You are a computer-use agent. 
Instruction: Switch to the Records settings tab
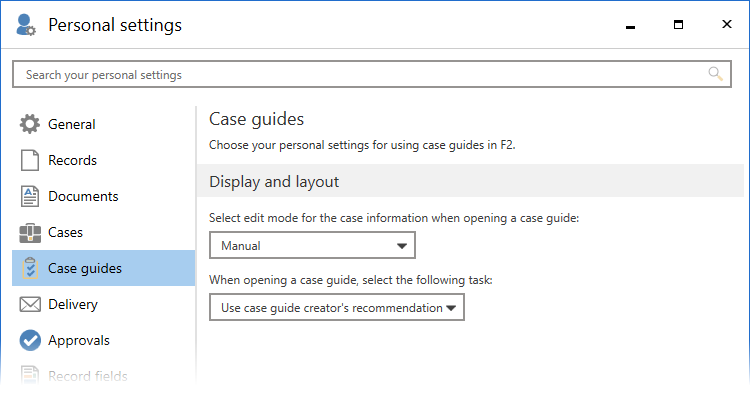[72, 161]
